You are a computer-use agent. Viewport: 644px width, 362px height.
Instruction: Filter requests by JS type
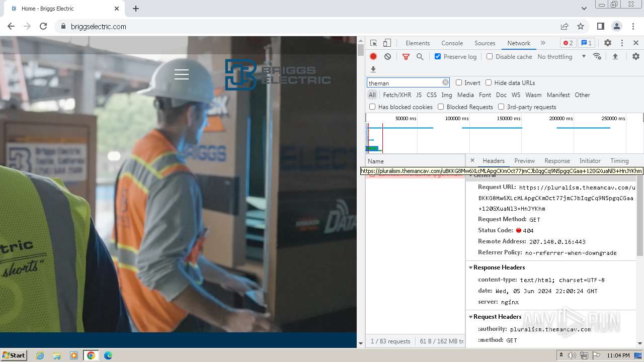point(419,95)
